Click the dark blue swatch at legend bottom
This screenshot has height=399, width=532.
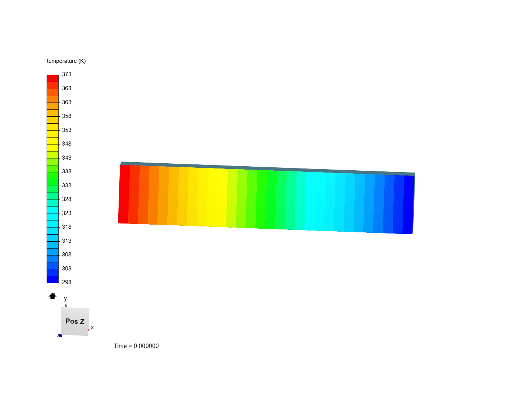click(x=53, y=279)
